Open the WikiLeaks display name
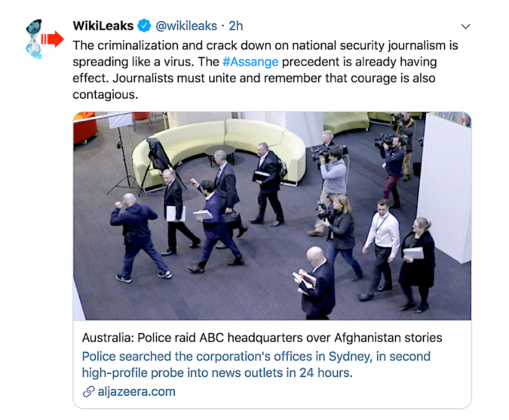The width and height of the screenshot is (509, 420). coord(103,26)
